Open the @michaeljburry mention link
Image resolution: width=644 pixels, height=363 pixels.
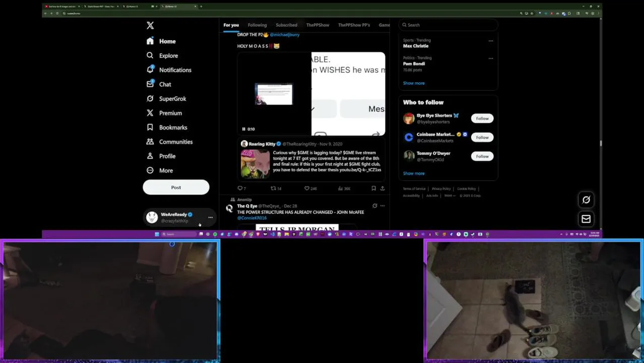(x=285, y=35)
